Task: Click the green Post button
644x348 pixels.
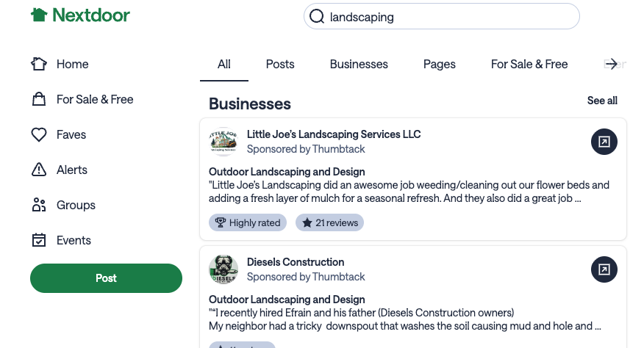Action: 106,278
